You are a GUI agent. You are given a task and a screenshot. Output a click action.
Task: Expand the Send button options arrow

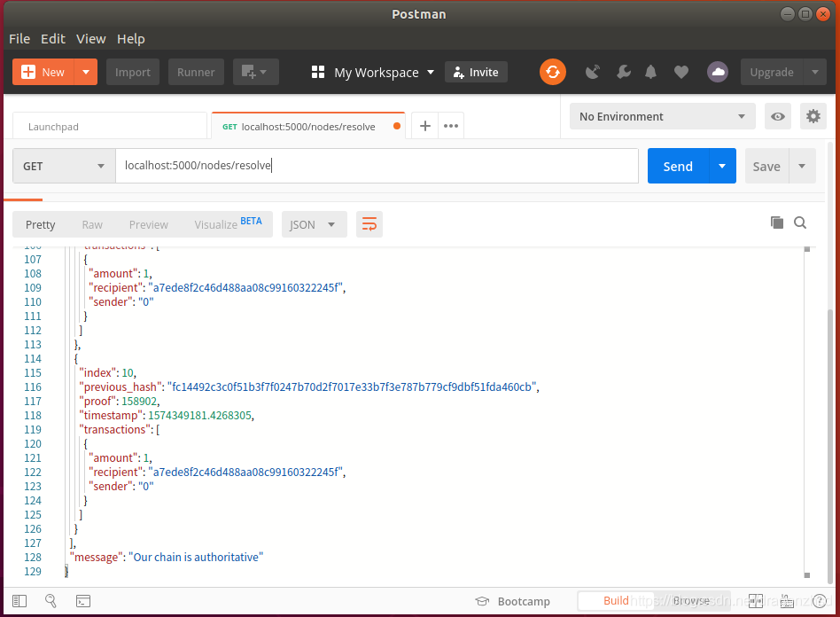722,166
